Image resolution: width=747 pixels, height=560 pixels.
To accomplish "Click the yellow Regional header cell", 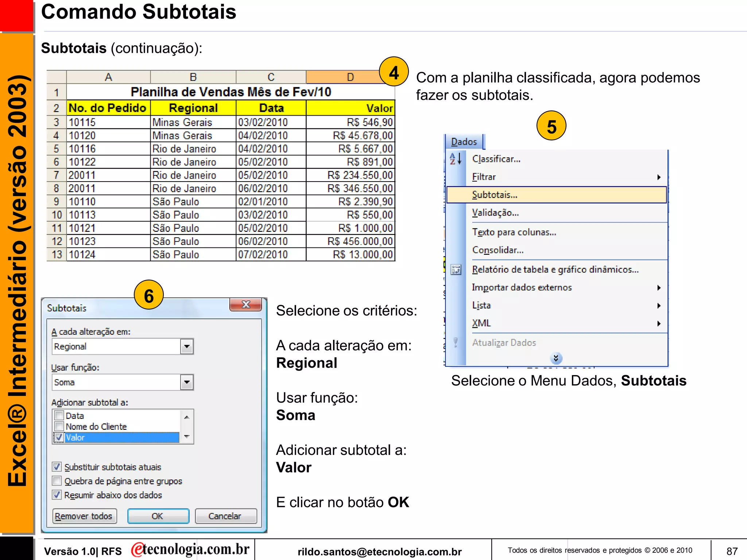I will pos(193,108).
